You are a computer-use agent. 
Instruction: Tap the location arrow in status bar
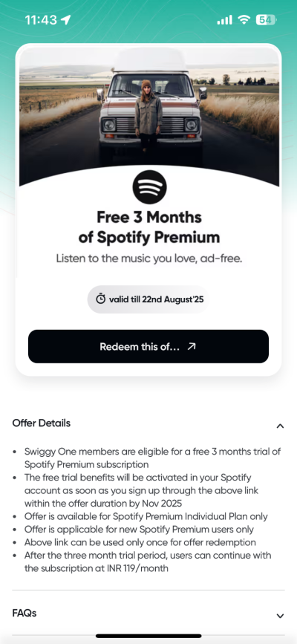point(66,19)
